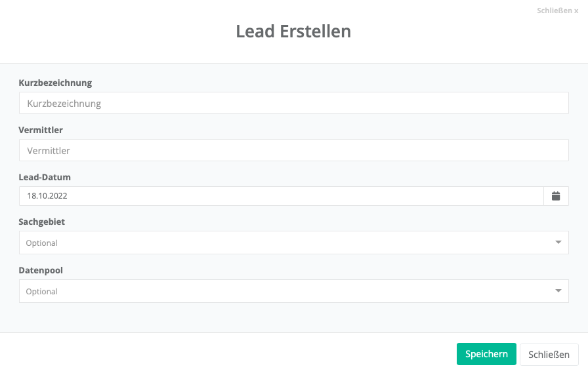Viewport: 588px width, 373px height.
Task: Expand the Sachgebiet dropdown arrow
Action: pos(558,243)
